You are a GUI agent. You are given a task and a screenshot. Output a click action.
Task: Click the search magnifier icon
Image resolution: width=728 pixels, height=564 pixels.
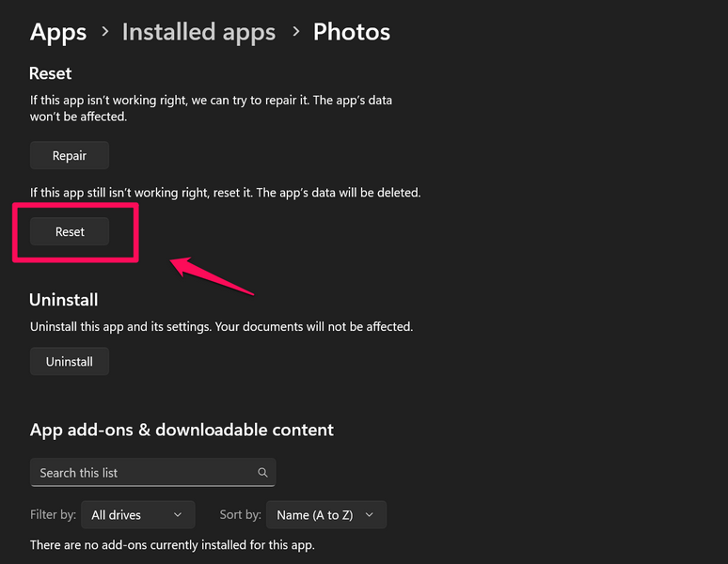tap(262, 473)
